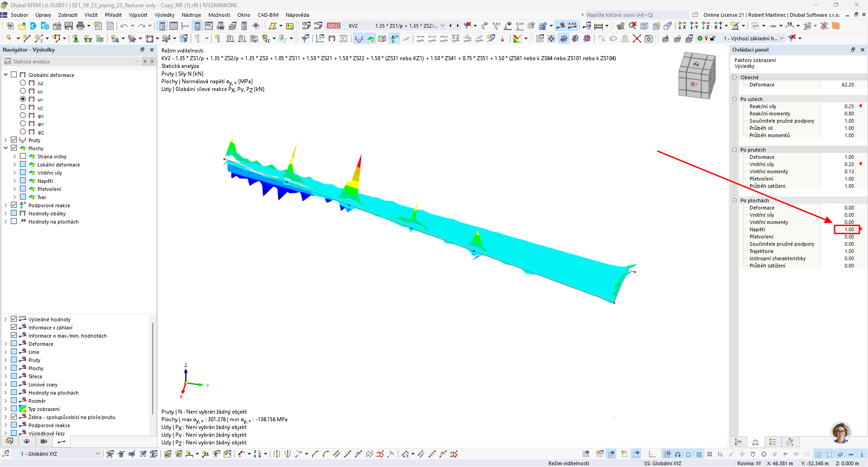Go to next load case arrow
The height and width of the screenshot is (467, 868).
coord(458,26)
